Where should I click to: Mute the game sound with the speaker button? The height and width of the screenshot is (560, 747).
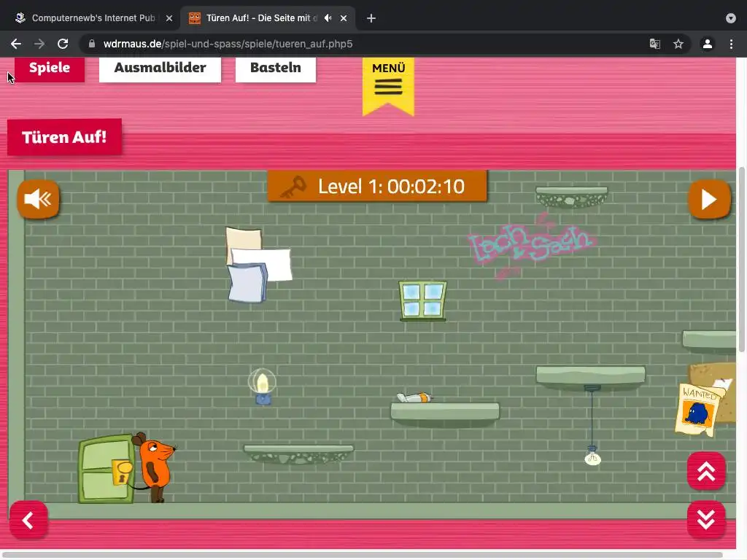(x=38, y=199)
